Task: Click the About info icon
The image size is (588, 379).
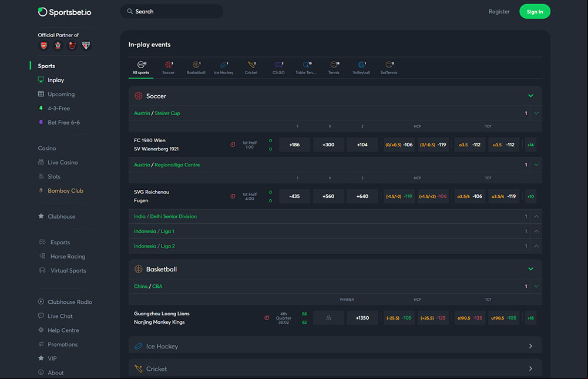Action: pos(41,373)
